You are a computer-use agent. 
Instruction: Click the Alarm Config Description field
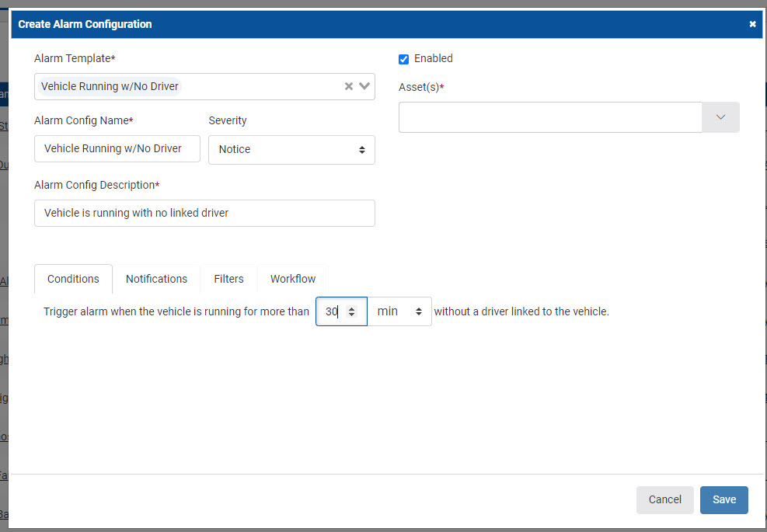[x=204, y=214]
